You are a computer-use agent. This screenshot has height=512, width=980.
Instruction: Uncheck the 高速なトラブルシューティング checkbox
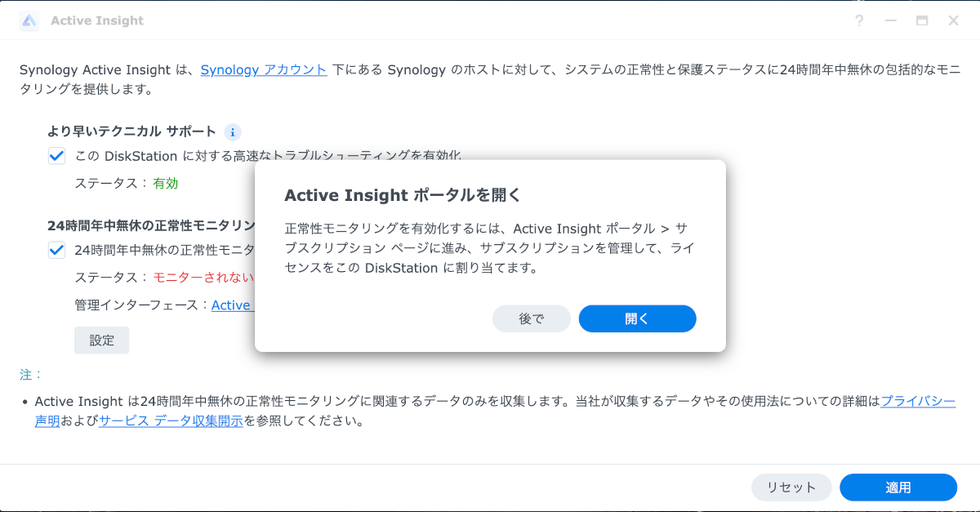[x=56, y=156]
